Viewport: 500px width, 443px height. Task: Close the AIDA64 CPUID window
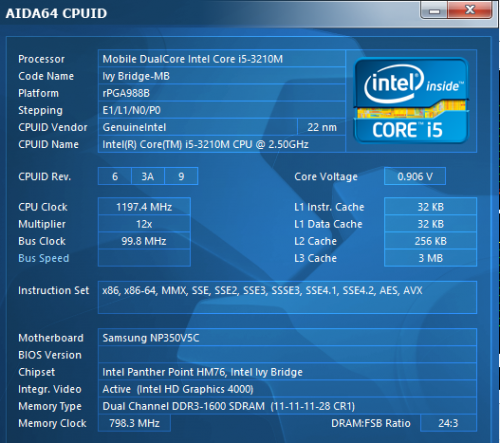(x=470, y=10)
